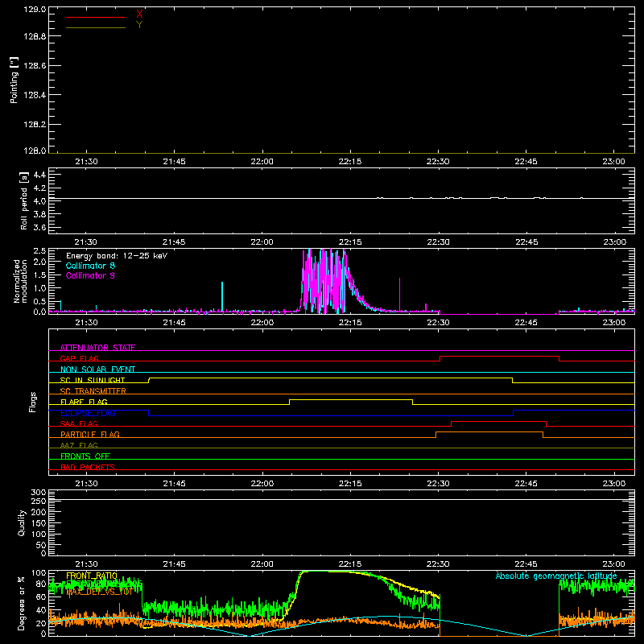Click '23:00' time label under Flags panel
This screenshot has width=644, height=644.
[x=613, y=484]
